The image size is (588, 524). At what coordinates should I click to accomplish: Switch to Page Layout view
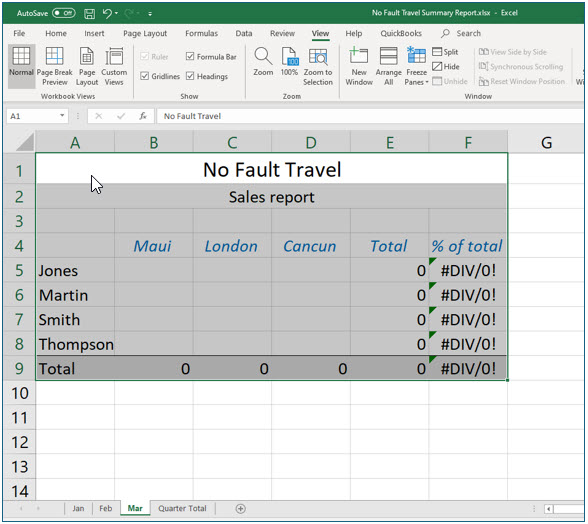point(87,66)
